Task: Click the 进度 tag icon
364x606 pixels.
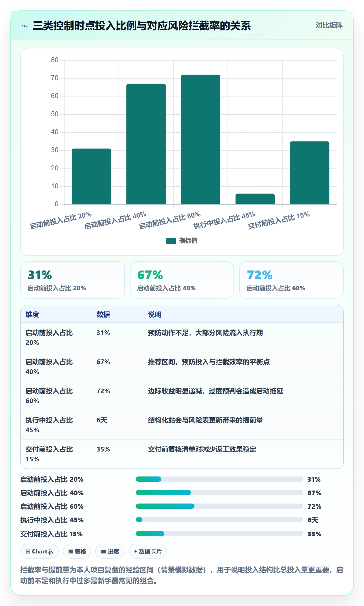Action: 103,552
